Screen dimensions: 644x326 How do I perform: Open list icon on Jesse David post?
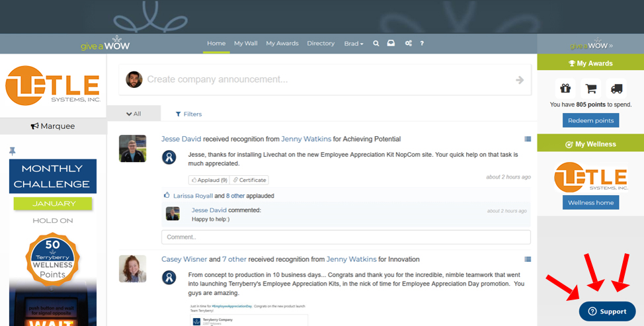528,139
